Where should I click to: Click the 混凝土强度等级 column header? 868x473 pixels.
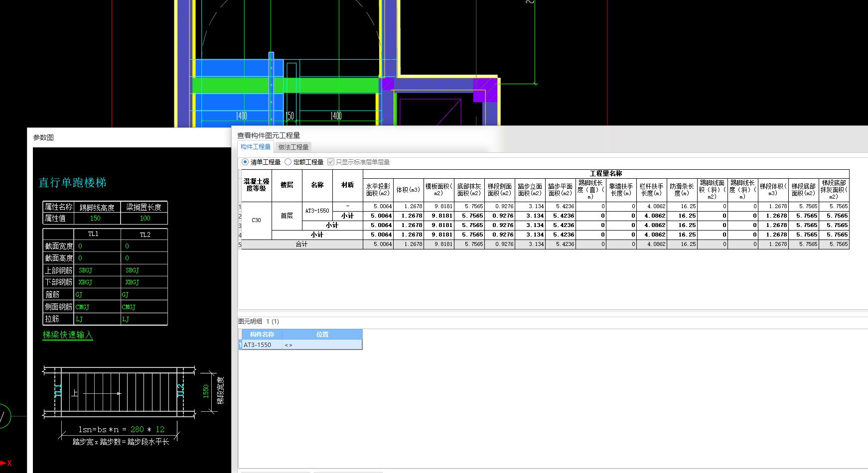click(x=257, y=185)
